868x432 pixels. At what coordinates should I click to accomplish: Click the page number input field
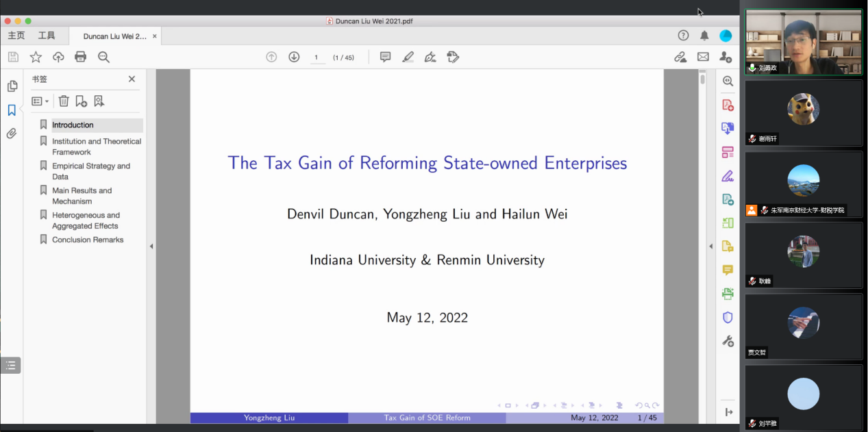pos(317,58)
